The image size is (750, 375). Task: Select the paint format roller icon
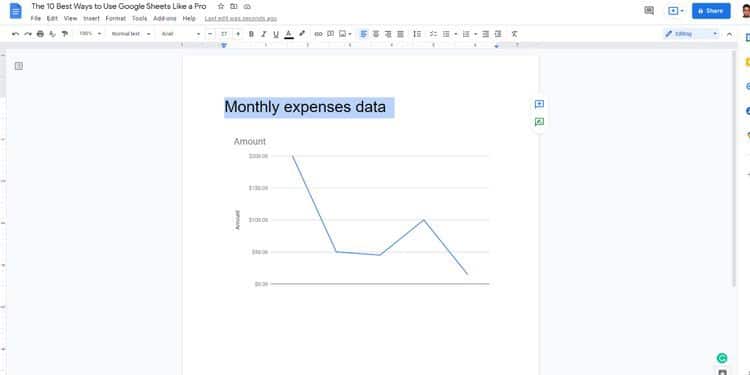pyautogui.click(x=65, y=34)
